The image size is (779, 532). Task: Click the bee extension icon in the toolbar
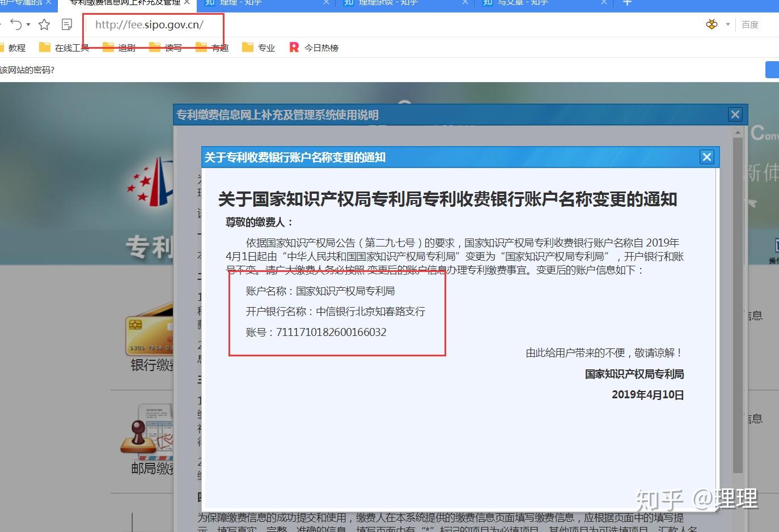point(712,24)
